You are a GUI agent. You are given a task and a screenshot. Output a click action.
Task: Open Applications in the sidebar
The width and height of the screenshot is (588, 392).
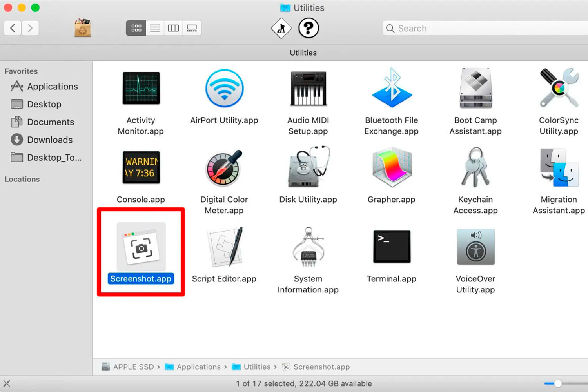[44, 87]
